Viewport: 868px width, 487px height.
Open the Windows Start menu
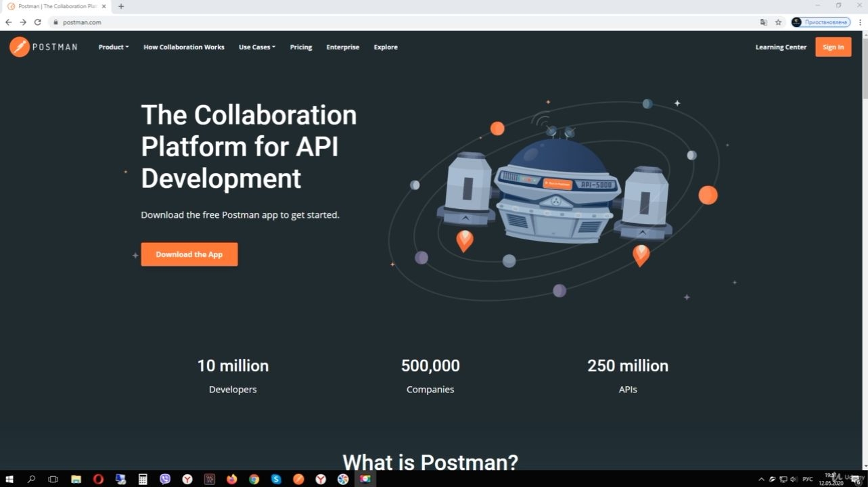(x=9, y=479)
